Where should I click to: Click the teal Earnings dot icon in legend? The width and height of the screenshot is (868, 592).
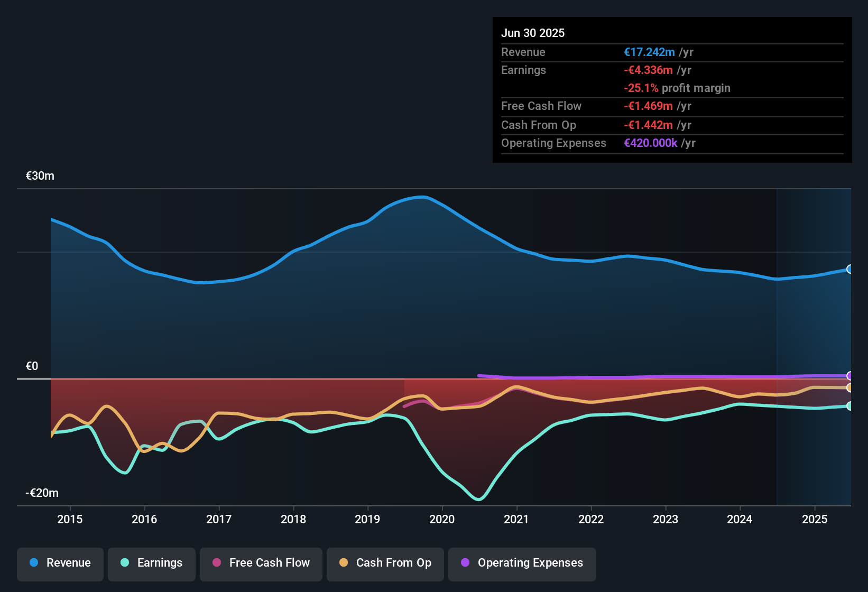pos(124,563)
